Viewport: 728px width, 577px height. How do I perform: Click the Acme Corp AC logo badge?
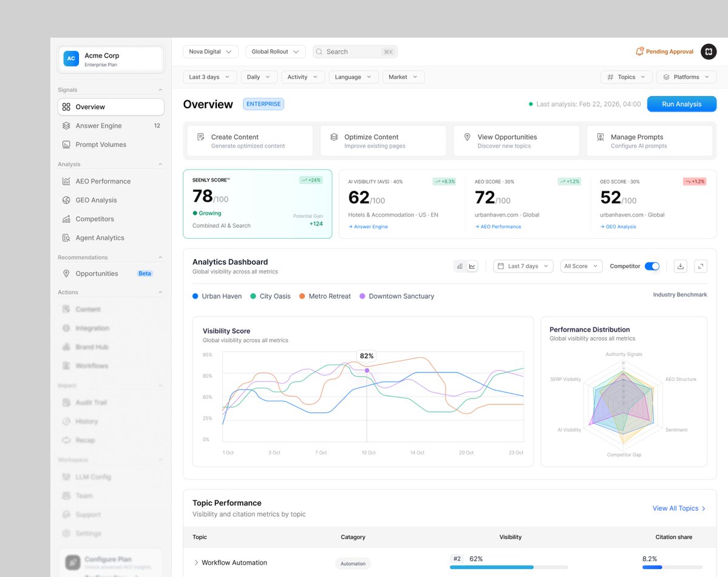[x=71, y=58]
